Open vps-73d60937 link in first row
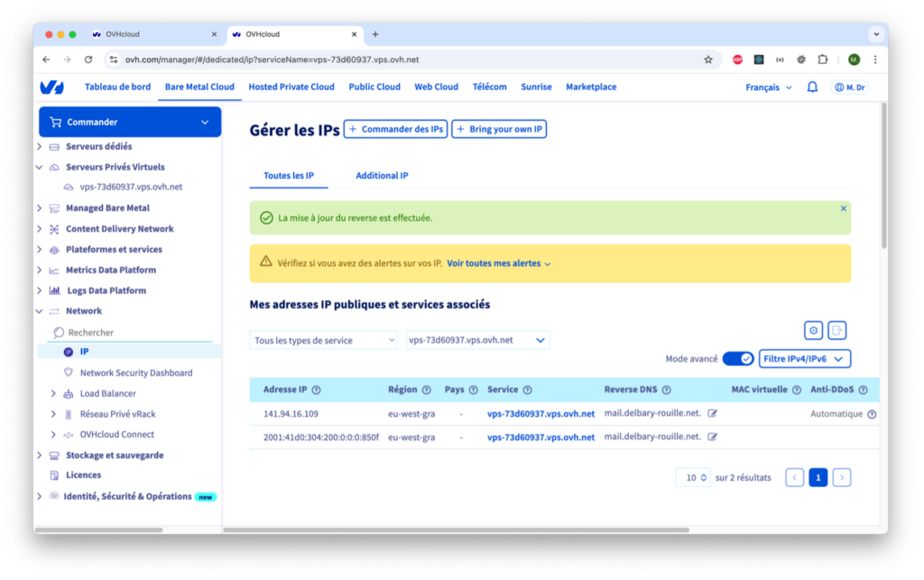 (x=541, y=414)
